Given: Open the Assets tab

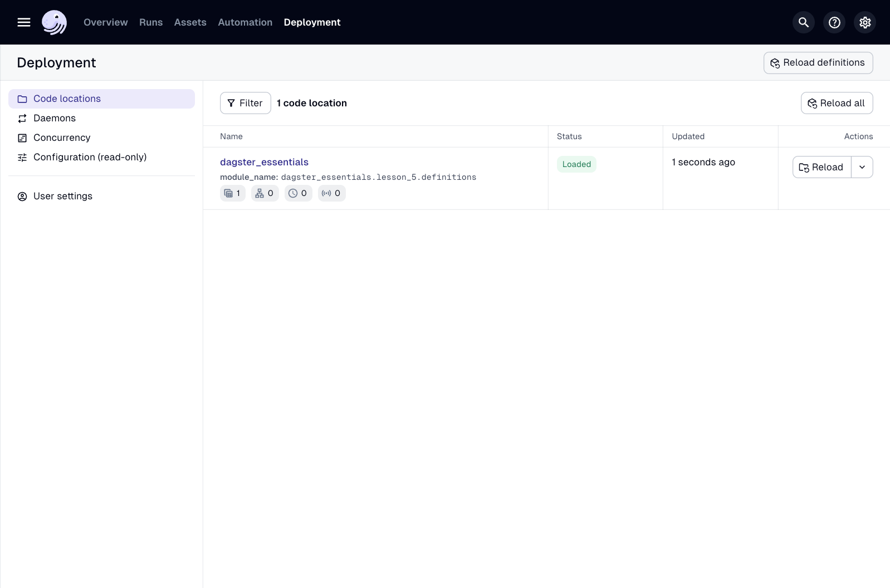Looking at the screenshot, I should pyautogui.click(x=190, y=22).
